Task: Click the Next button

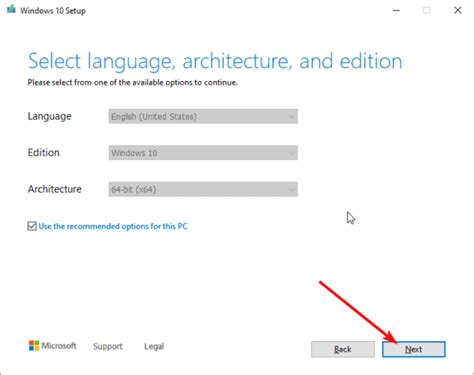Action: (x=414, y=349)
